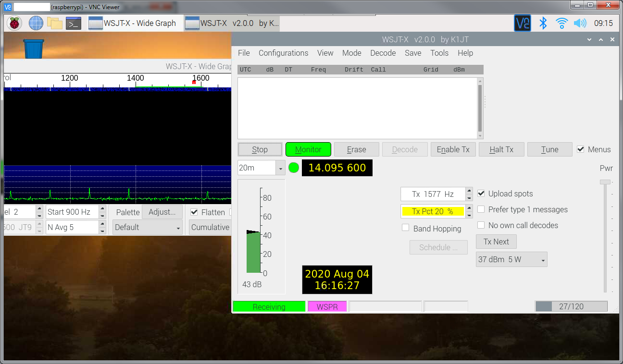The height and width of the screenshot is (364, 623).
Task: Select the Wastebasket icon on the desktop
Action: coord(34,49)
